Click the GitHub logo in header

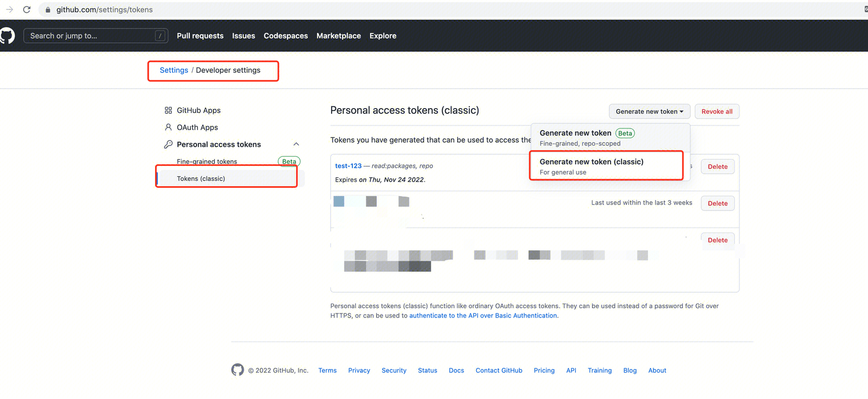click(7, 35)
